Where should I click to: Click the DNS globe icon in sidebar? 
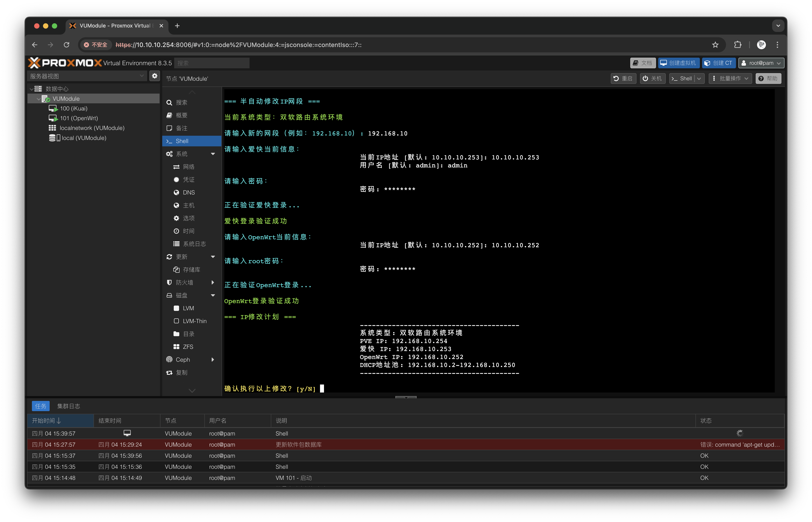click(176, 192)
